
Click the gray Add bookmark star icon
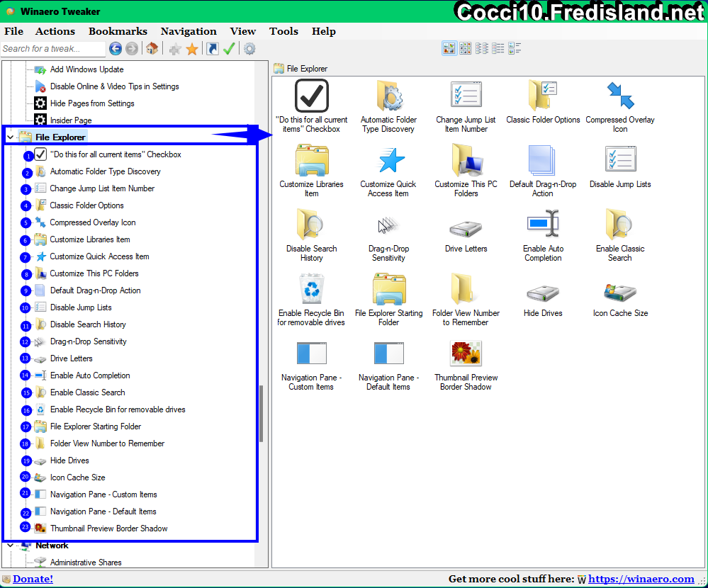[x=175, y=49]
